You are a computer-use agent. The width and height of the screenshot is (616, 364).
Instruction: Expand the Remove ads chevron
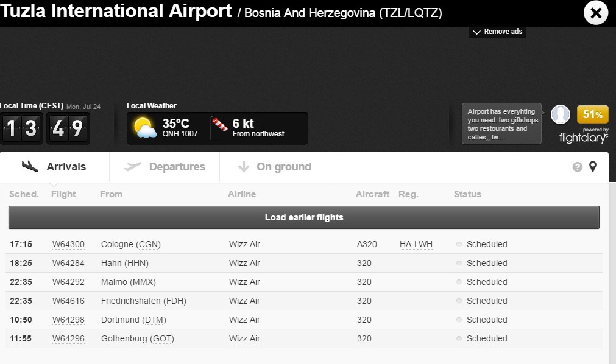tap(476, 32)
